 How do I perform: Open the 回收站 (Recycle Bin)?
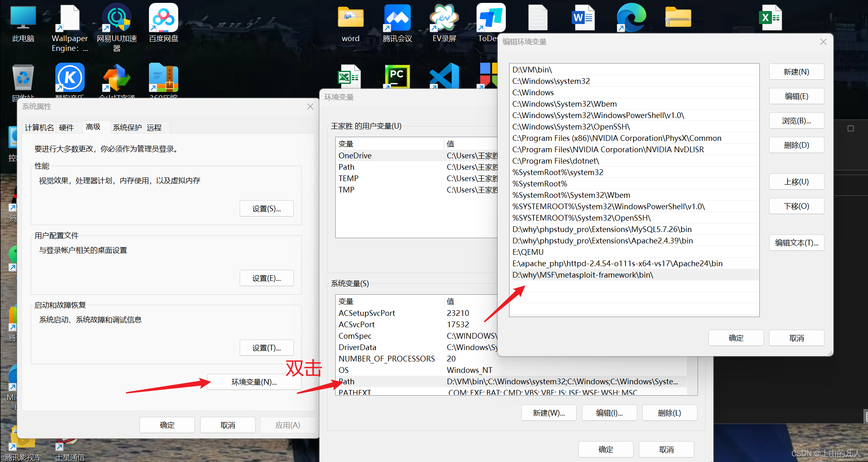coord(23,77)
